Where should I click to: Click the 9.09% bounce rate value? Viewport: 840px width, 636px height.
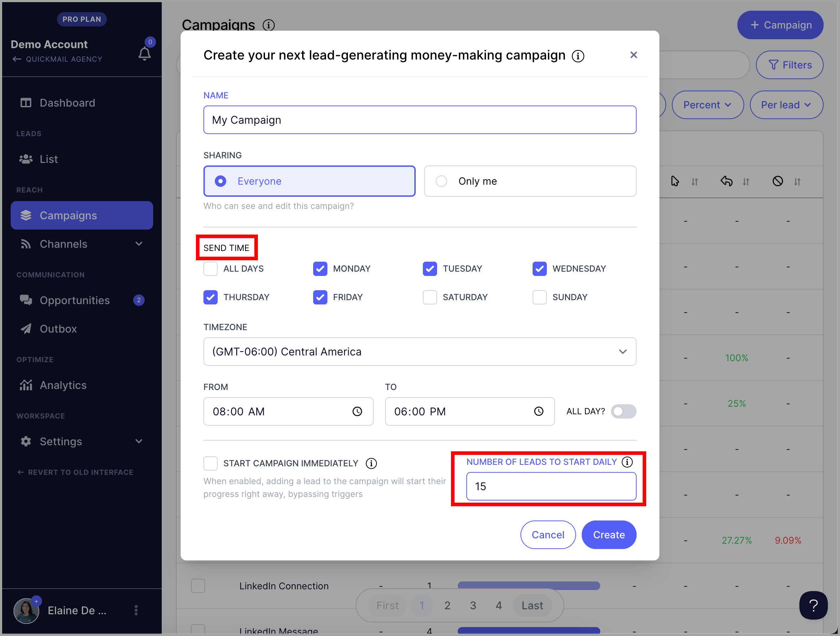click(x=788, y=540)
